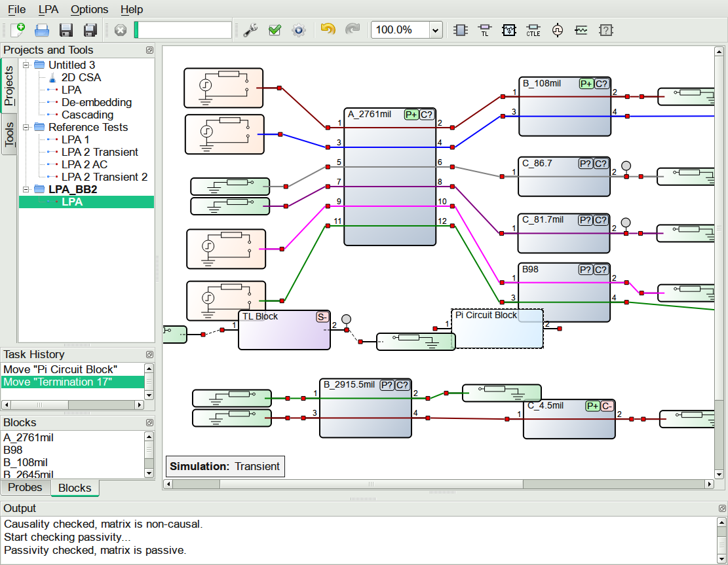Image resolution: width=728 pixels, height=565 pixels.
Task: Open the LPA menu
Action: pos(48,9)
